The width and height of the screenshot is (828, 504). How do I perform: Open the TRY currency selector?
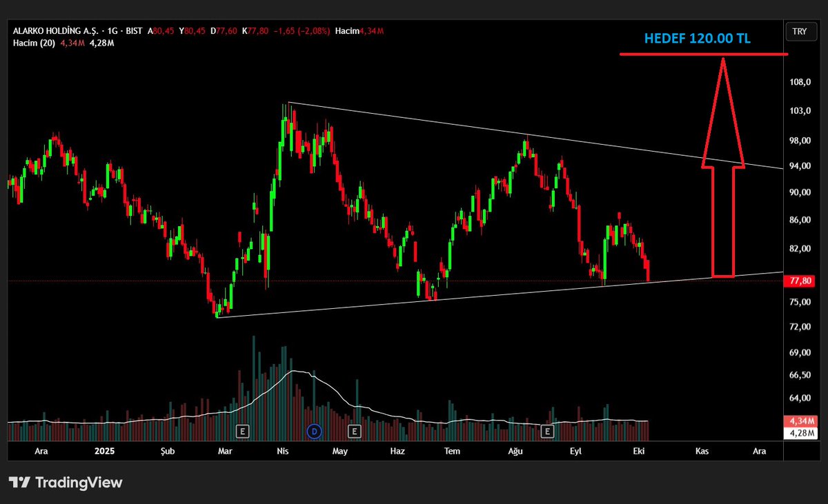[x=800, y=32]
